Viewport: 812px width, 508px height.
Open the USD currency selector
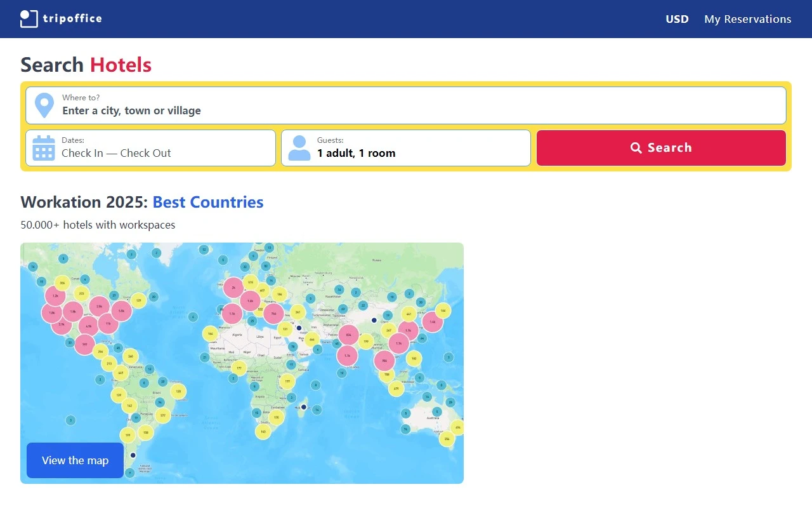677,19
